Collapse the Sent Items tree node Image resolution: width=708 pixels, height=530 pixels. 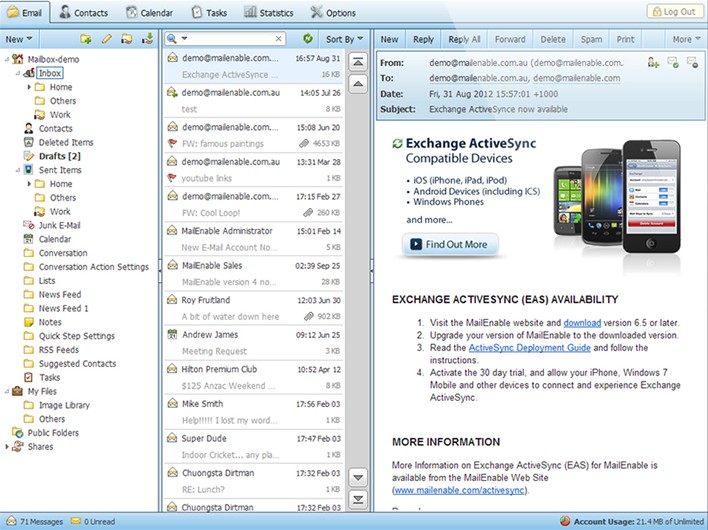coord(18,170)
